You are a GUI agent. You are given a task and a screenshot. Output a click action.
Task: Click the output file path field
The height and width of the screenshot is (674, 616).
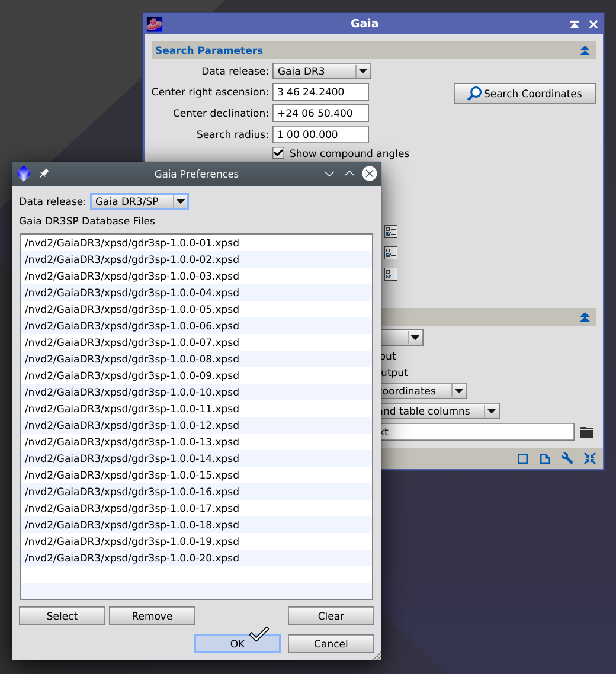click(477, 432)
